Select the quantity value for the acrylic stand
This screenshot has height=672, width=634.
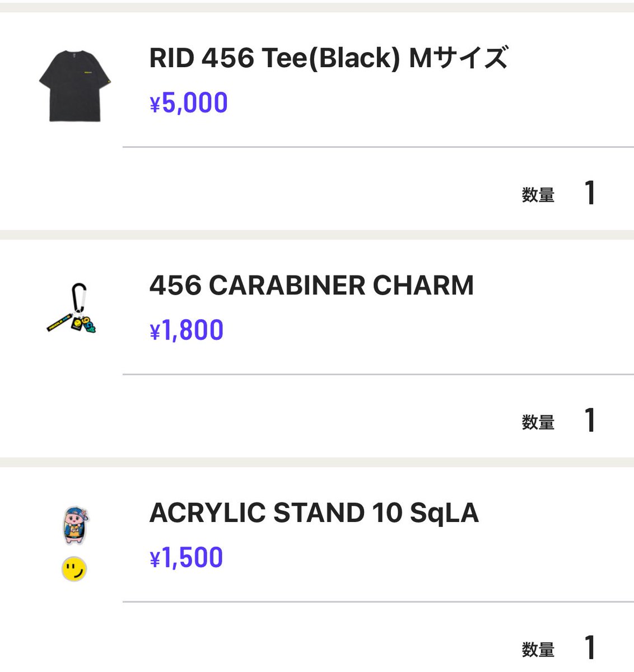[590, 648]
